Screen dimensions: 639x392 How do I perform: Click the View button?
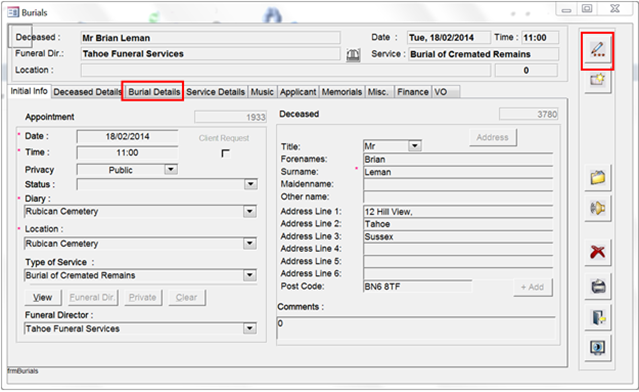43,297
